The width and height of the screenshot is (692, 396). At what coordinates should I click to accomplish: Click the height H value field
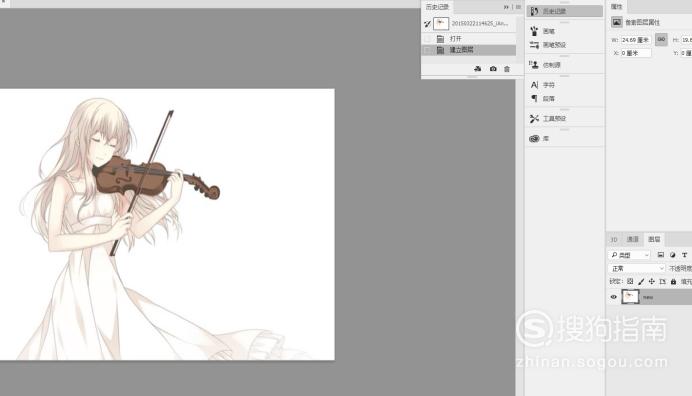click(x=686, y=40)
